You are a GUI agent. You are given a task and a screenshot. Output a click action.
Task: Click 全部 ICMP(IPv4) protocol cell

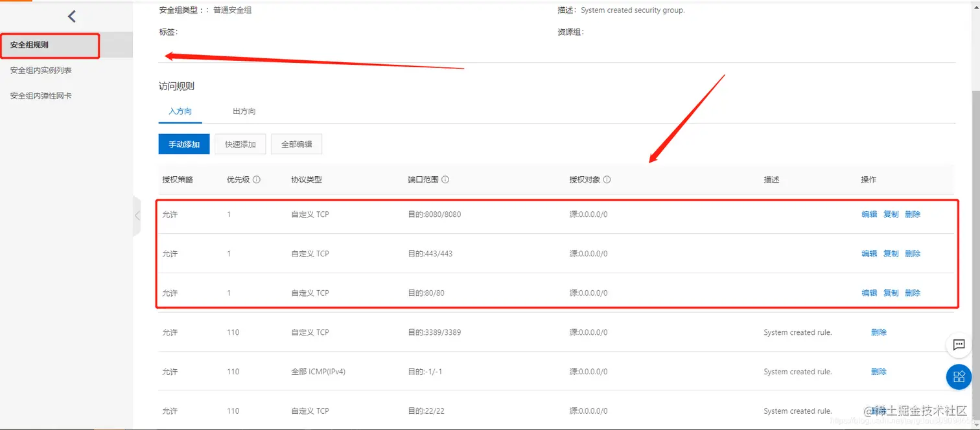[318, 372]
